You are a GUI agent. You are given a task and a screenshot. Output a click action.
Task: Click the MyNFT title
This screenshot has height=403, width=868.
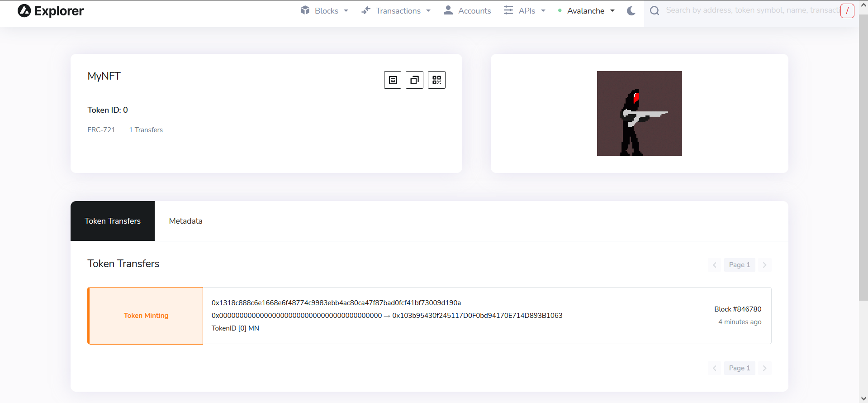[x=104, y=76]
